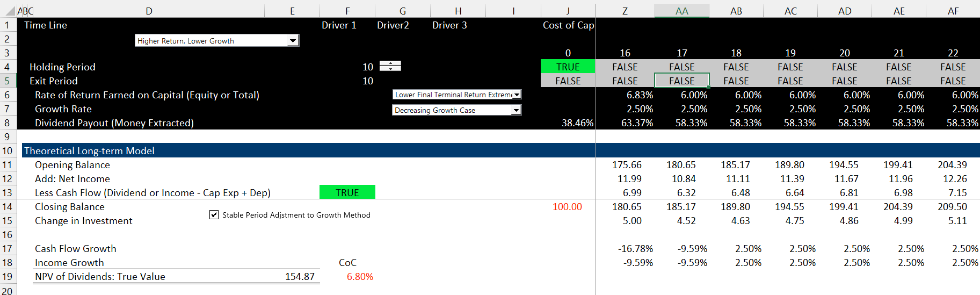Click the red 6.80% CoC value
The height and width of the screenshot is (295, 980).
click(x=359, y=277)
